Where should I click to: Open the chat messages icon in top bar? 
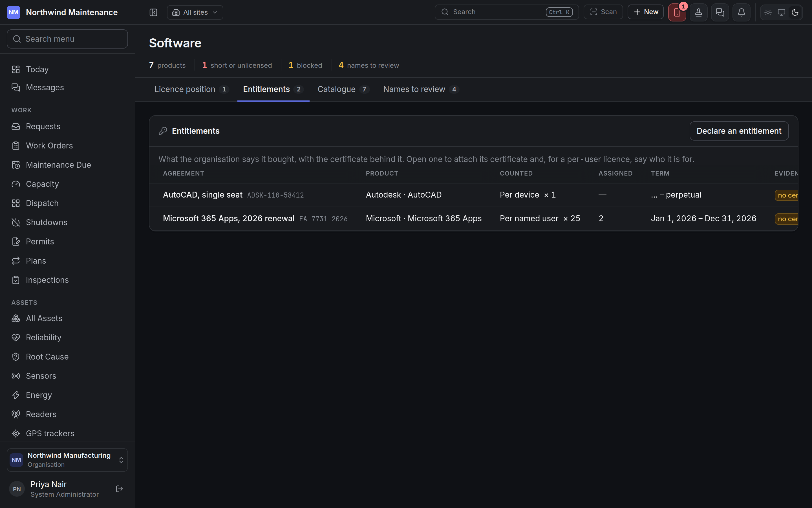coord(720,12)
